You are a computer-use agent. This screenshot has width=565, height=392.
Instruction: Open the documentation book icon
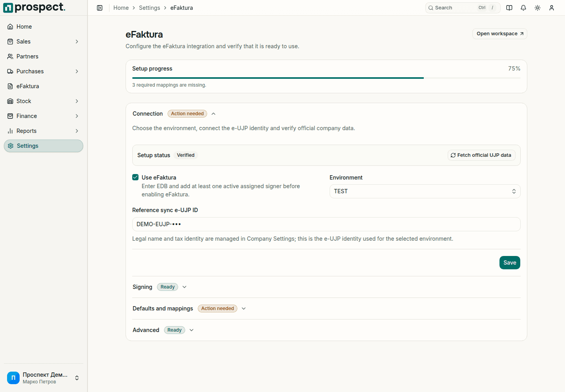pyautogui.click(x=509, y=8)
